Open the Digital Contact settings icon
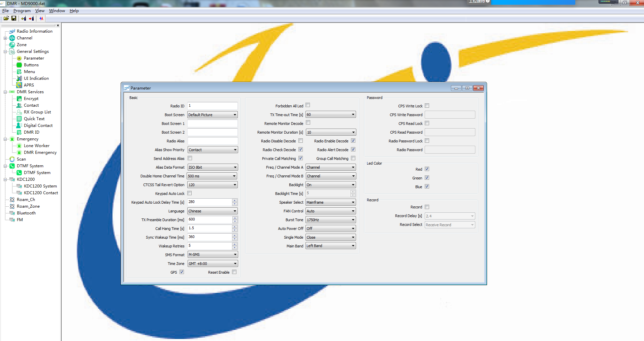Screen dimensions: 644x341 pyautogui.click(x=19, y=125)
